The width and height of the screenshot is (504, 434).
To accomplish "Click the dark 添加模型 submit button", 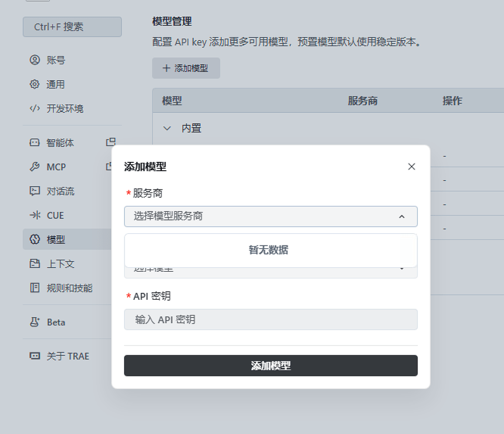I will tap(271, 365).
